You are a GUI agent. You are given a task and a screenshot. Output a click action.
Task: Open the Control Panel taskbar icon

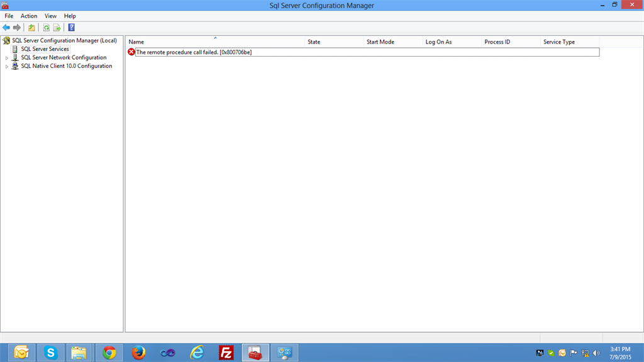285,353
